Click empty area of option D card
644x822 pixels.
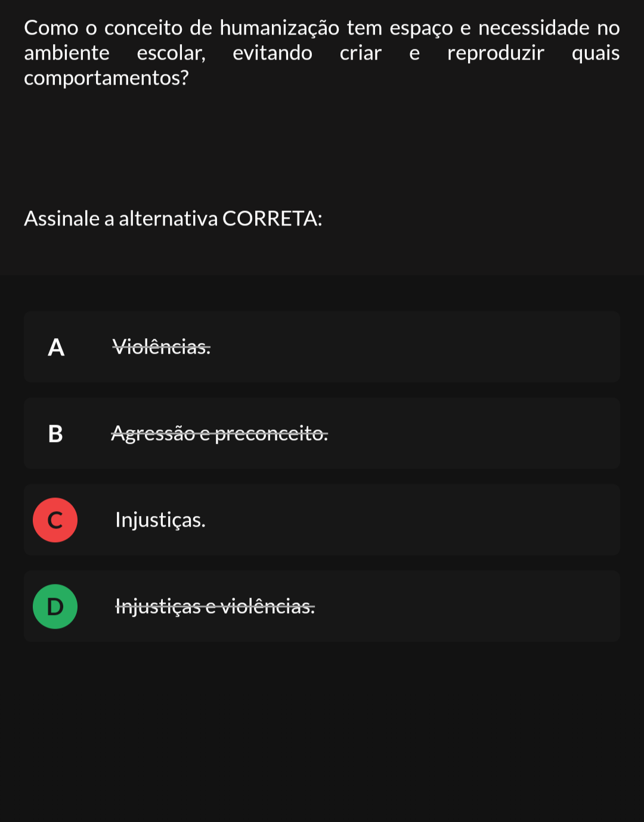point(477,606)
